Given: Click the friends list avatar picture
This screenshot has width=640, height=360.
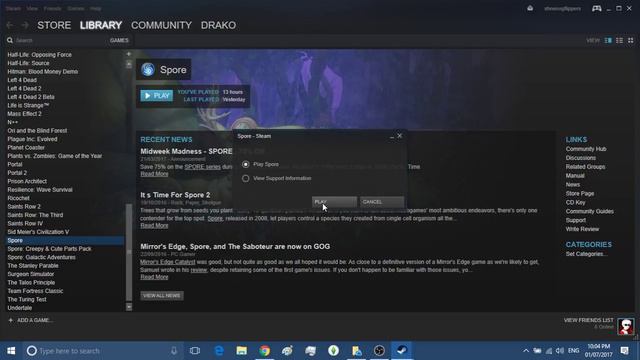Looking at the screenshot, I should coord(626,327).
